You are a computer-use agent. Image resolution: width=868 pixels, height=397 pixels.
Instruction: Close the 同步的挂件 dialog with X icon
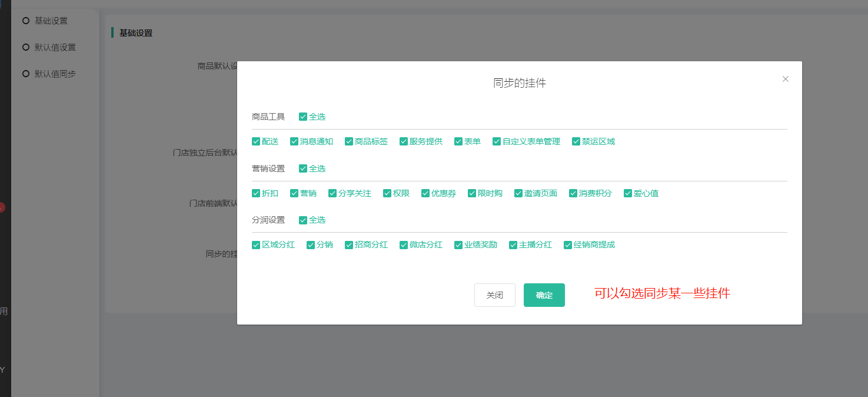pos(785,79)
